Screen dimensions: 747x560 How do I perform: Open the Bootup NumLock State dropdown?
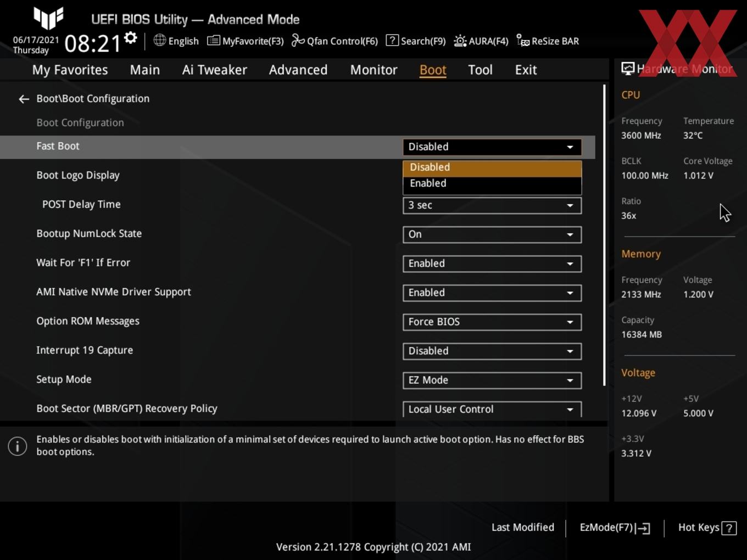492,234
